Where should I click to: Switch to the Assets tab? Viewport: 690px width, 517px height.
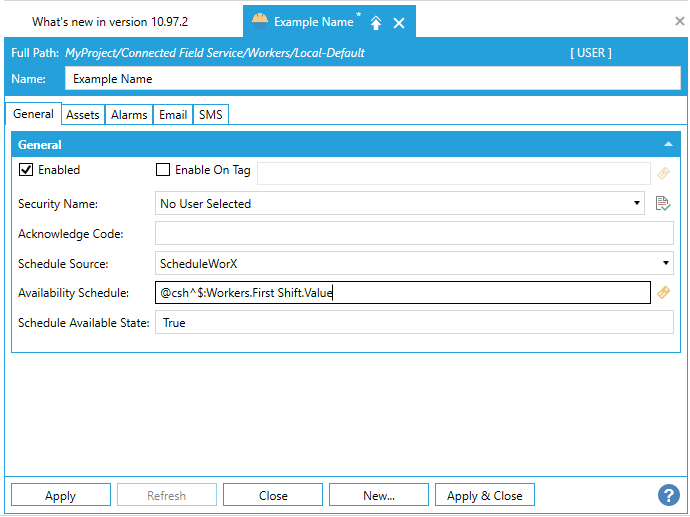click(x=82, y=115)
